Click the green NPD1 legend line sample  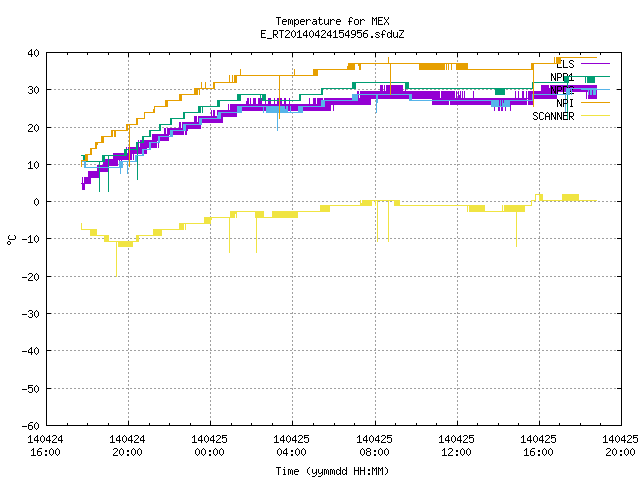pyautogui.click(x=595, y=77)
